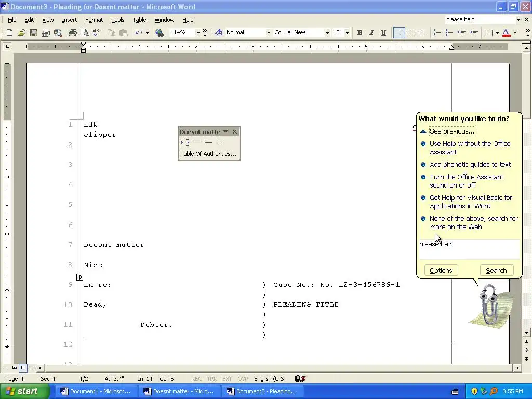Click the first line indent marker on ruler
Image resolution: width=532 pixels, height=399 pixels.
(84, 44)
